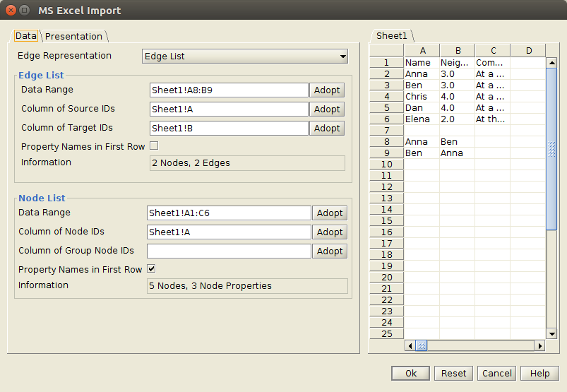Open Help for the import dialog
567x392 pixels.
pyautogui.click(x=539, y=374)
